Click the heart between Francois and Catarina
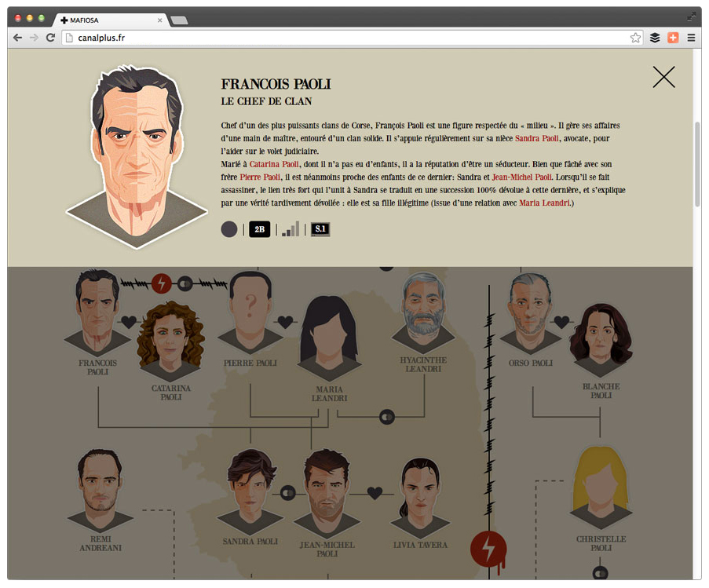 [x=129, y=322]
